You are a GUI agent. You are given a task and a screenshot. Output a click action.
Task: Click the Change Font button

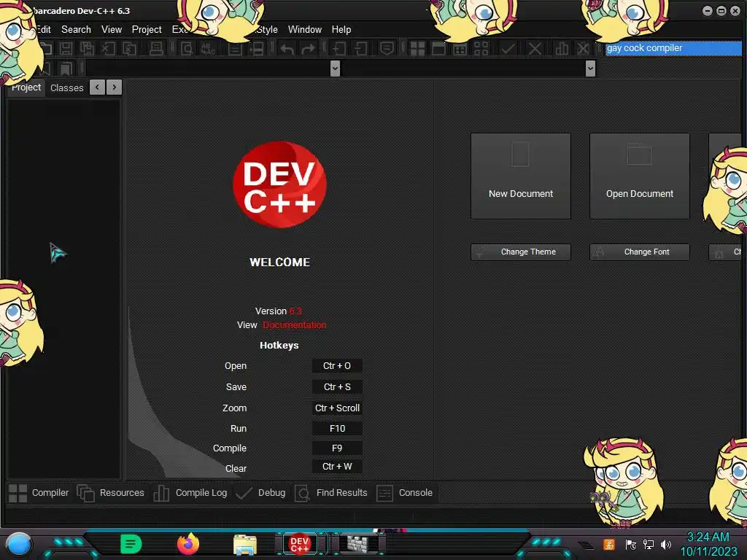point(639,252)
